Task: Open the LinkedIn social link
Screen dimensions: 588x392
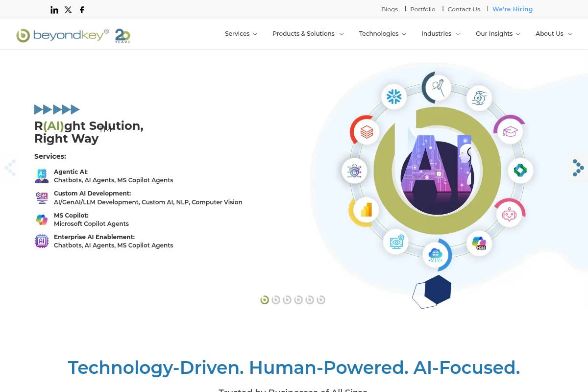Action: click(x=54, y=10)
